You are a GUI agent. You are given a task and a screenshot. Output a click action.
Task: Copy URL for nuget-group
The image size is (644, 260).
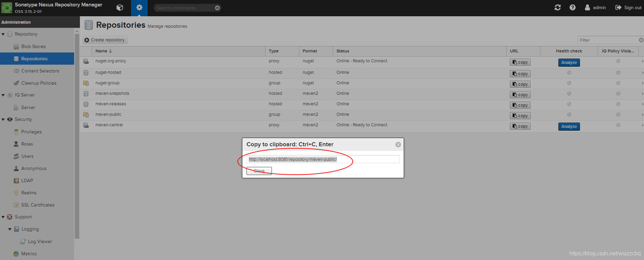(x=520, y=84)
